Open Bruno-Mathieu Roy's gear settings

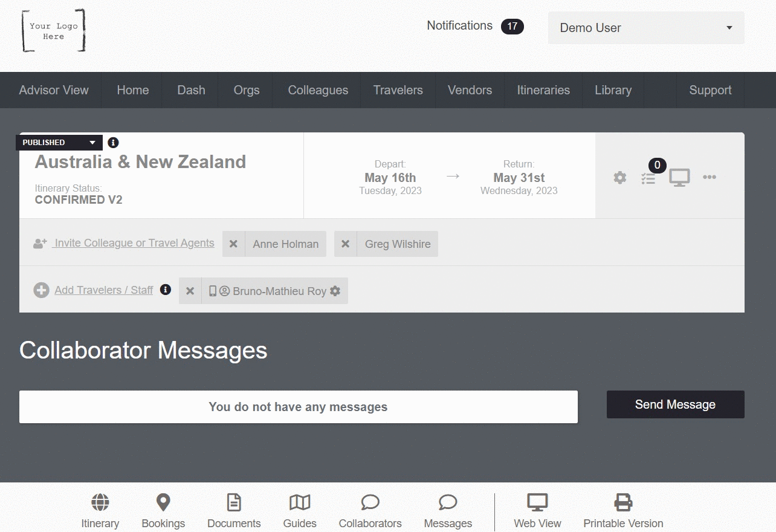pyautogui.click(x=335, y=291)
